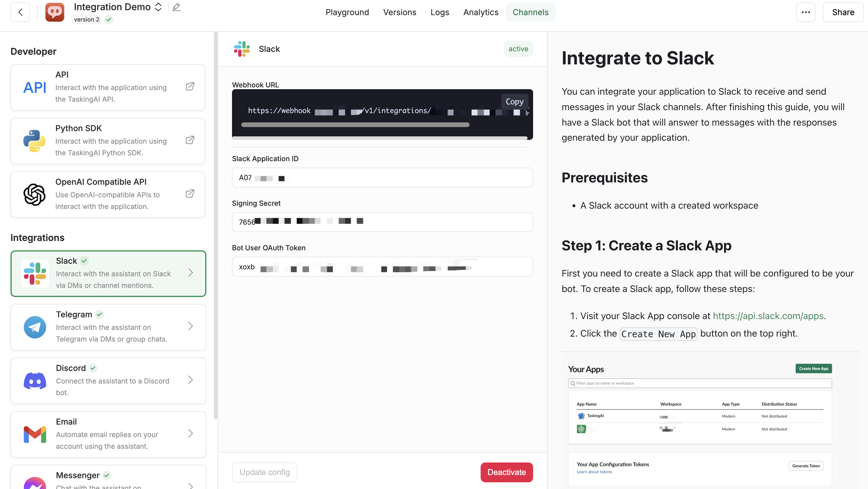Screen dimensions: 868x489
Task: Click the 'Step 1: Create a Slack App' heading
Action: 646,245
